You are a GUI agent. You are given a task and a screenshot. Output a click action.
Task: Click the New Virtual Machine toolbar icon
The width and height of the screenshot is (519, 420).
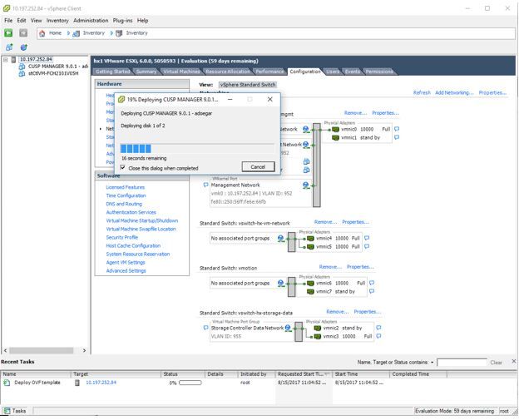[9, 47]
